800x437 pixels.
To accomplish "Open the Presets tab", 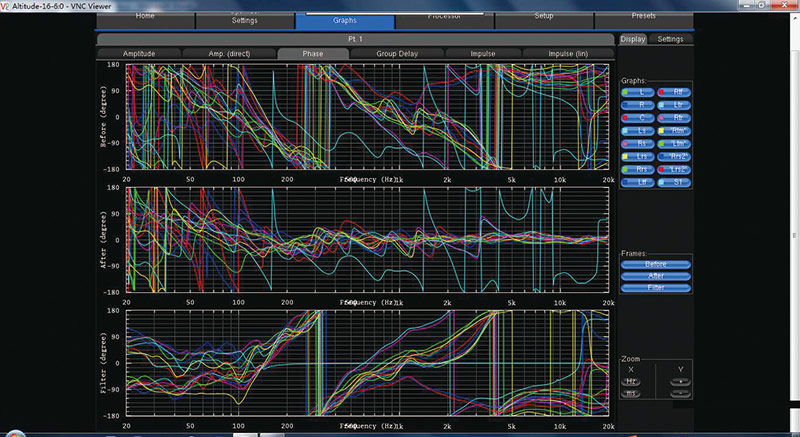I will (x=644, y=20).
